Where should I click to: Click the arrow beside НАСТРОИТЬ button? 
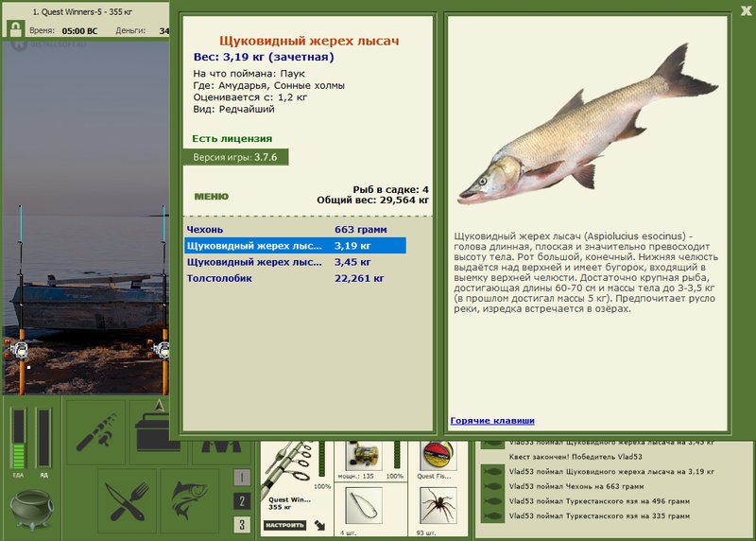(x=319, y=525)
